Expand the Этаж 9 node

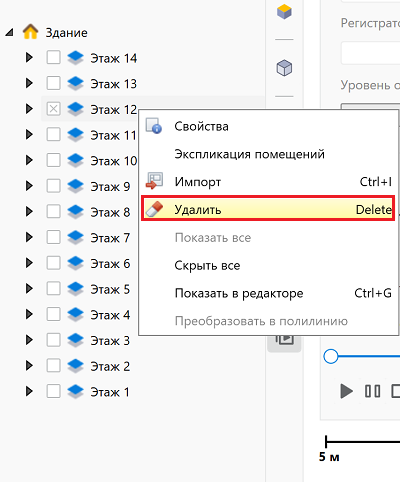point(29,186)
